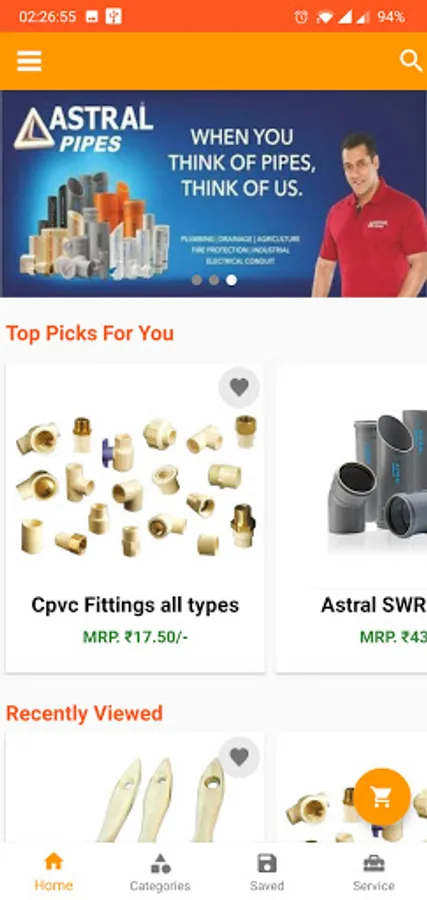The image size is (427, 900).
Task: Select the first banner carousel dot
Action: 197,280
